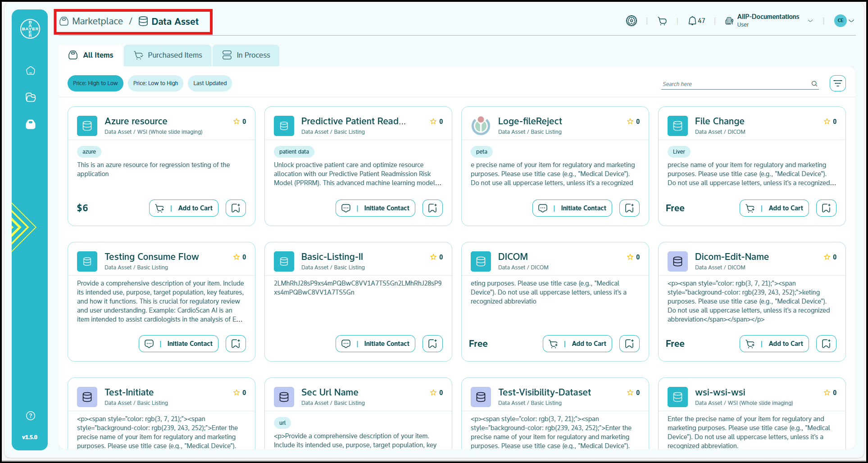Select the Marketplace bag icon in sidebar
The height and width of the screenshot is (463, 868).
tap(30, 125)
